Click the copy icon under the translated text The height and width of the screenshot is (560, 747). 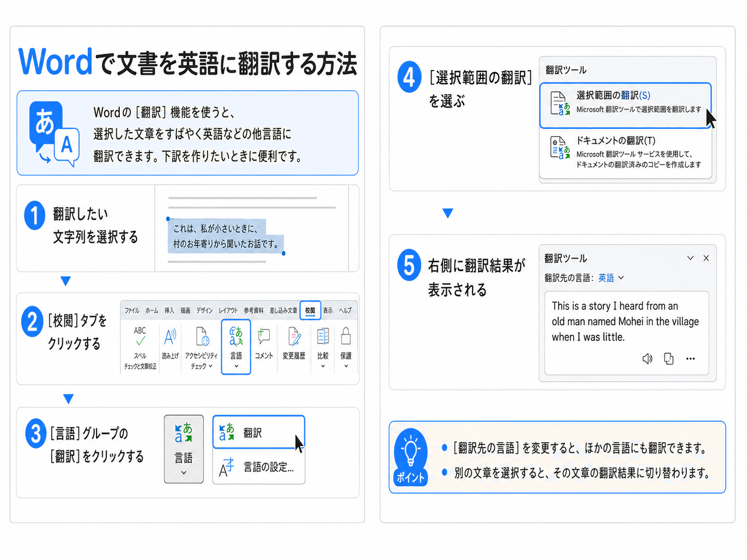[669, 358]
